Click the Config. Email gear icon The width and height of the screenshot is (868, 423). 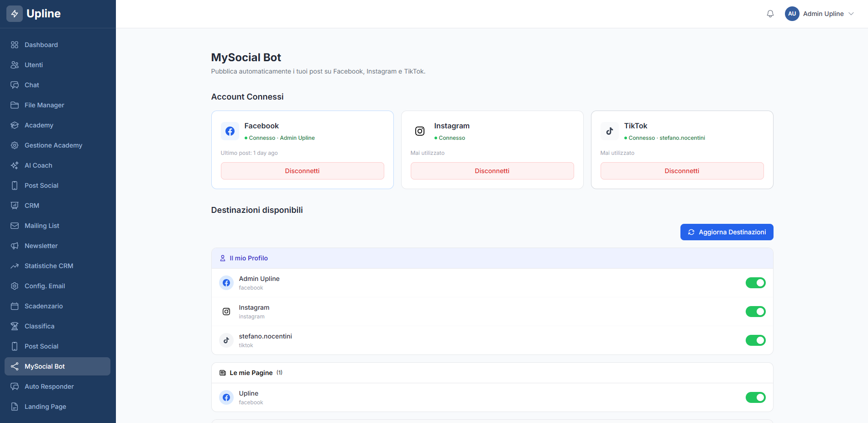[x=15, y=286]
